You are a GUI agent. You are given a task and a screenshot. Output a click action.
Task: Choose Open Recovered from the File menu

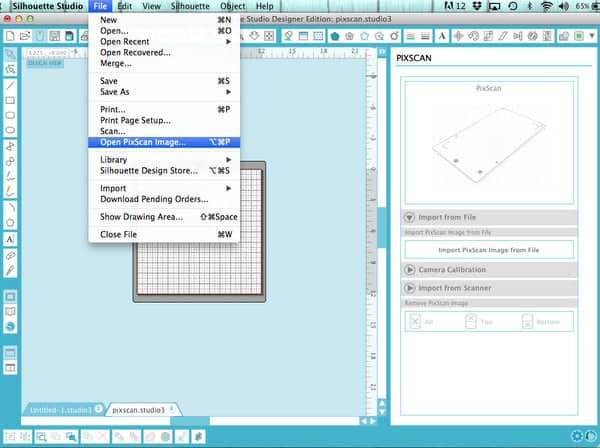(x=164, y=52)
